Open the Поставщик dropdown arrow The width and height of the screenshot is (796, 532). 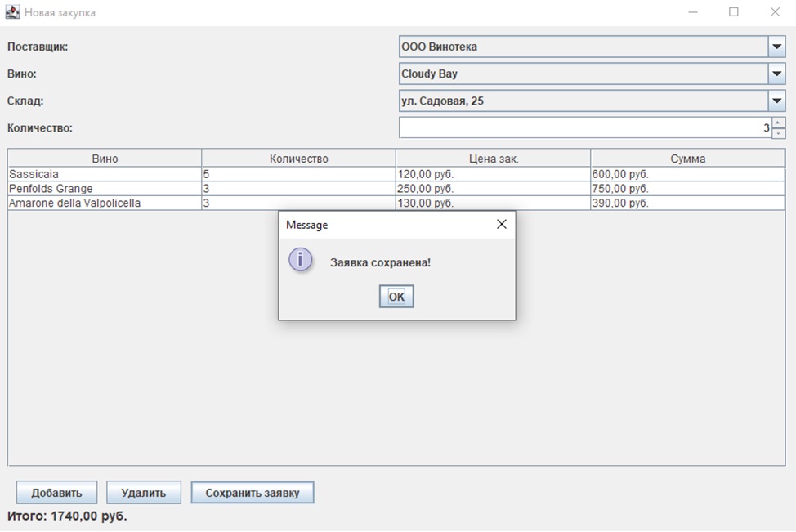tap(776, 47)
